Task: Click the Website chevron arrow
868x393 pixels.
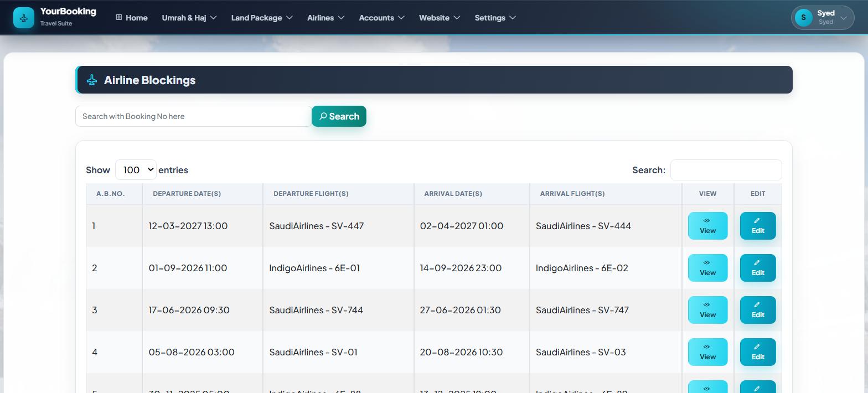Action: pos(457,18)
